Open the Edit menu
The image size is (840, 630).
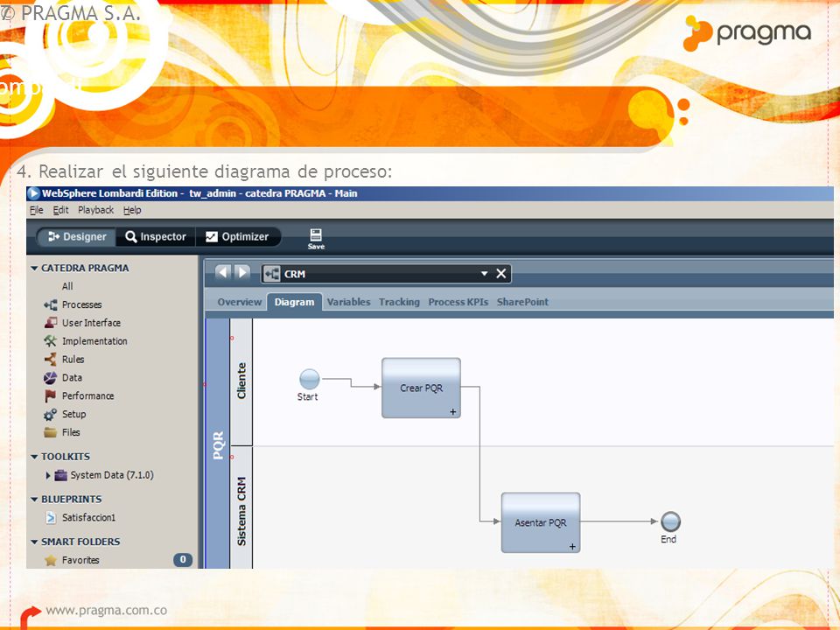tap(60, 210)
